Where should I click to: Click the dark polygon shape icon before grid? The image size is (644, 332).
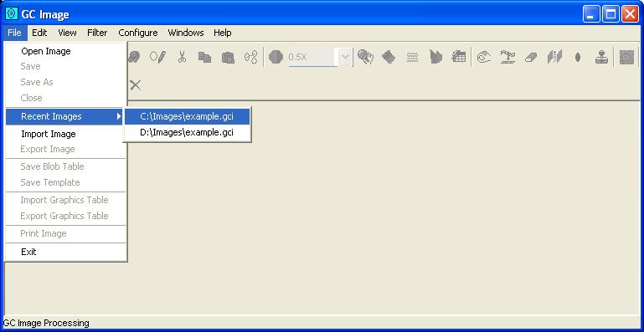(435, 57)
